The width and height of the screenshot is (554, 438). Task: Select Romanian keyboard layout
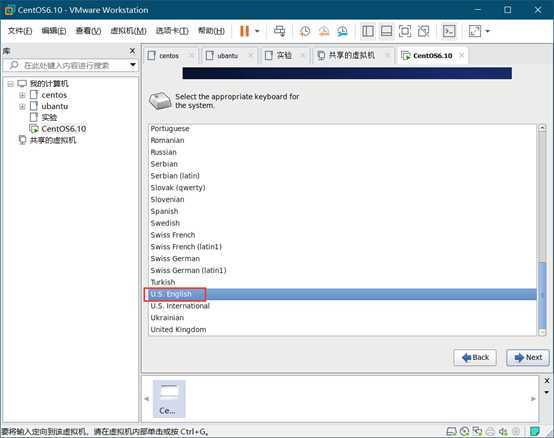coord(342,141)
